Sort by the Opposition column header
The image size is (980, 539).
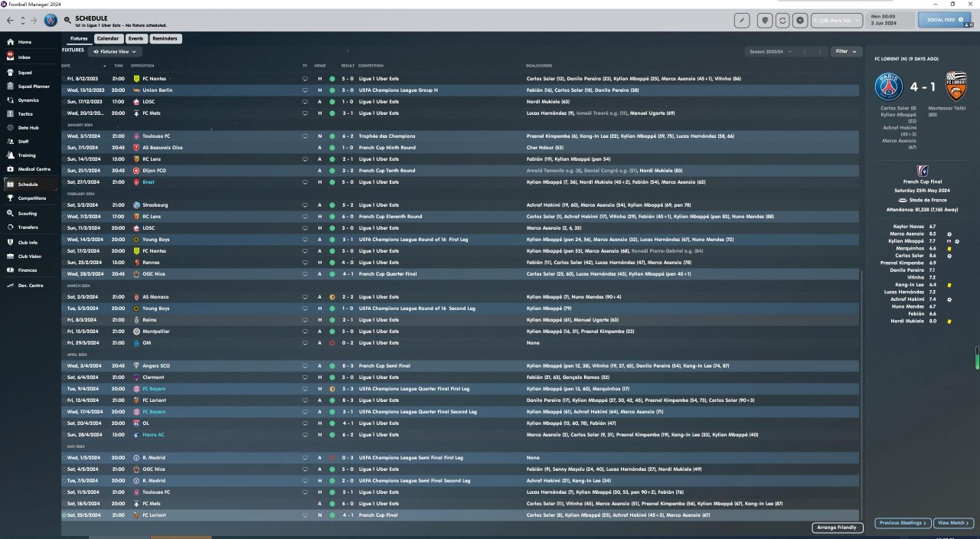[142, 66]
